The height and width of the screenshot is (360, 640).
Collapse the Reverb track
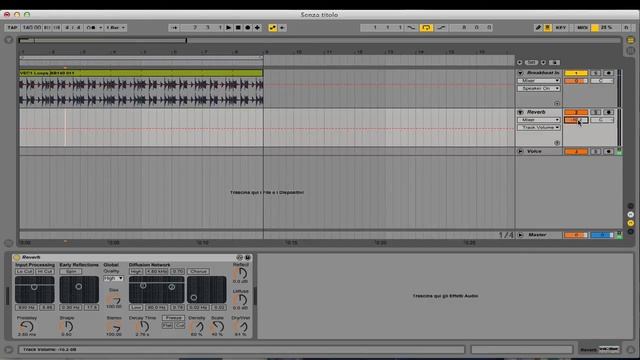click(520, 112)
